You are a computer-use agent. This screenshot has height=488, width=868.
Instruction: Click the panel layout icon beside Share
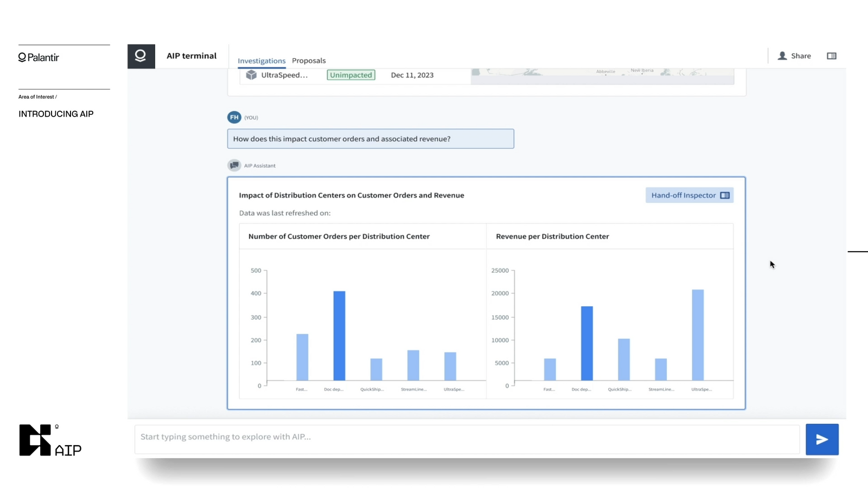[x=831, y=55]
